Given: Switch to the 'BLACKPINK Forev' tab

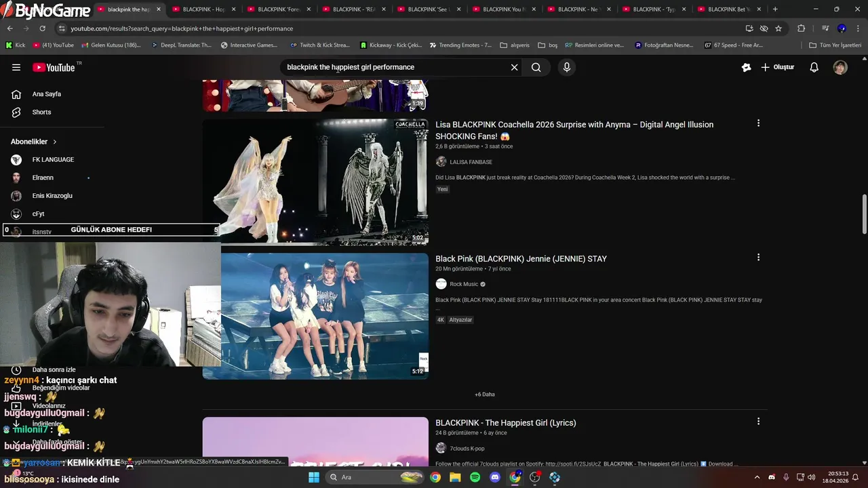Looking at the screenshot, I should coord(279,9).
